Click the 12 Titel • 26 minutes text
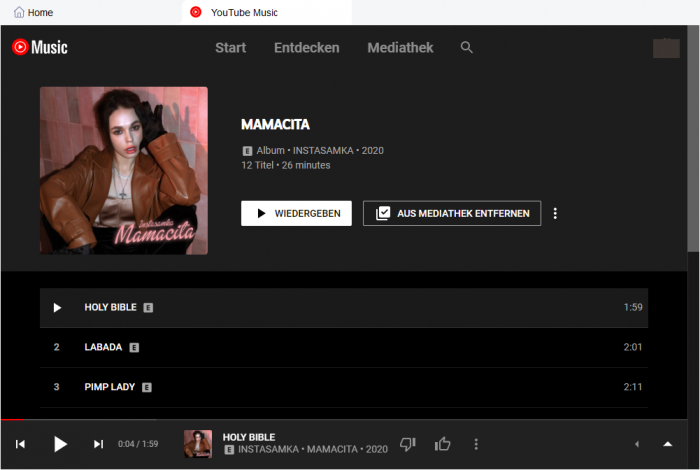The height and width of the screenshot is (470, 700). (x=286, y=165)
